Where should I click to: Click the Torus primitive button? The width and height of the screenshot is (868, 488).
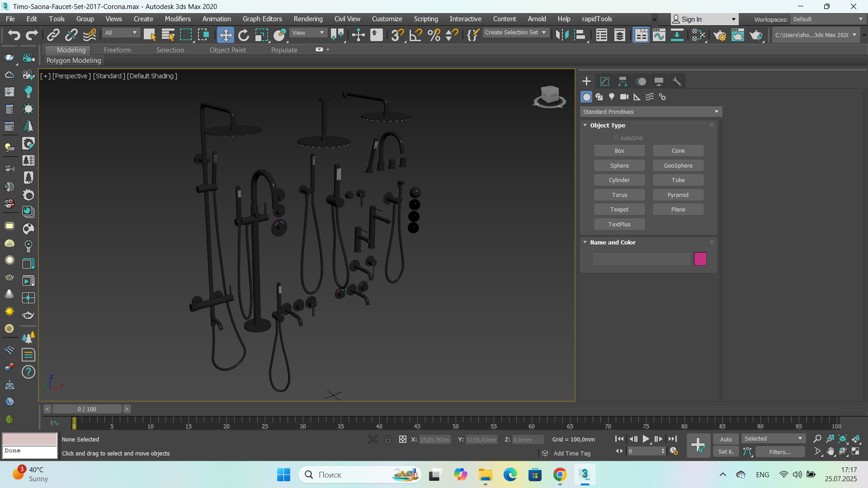(x=619, y=195)
